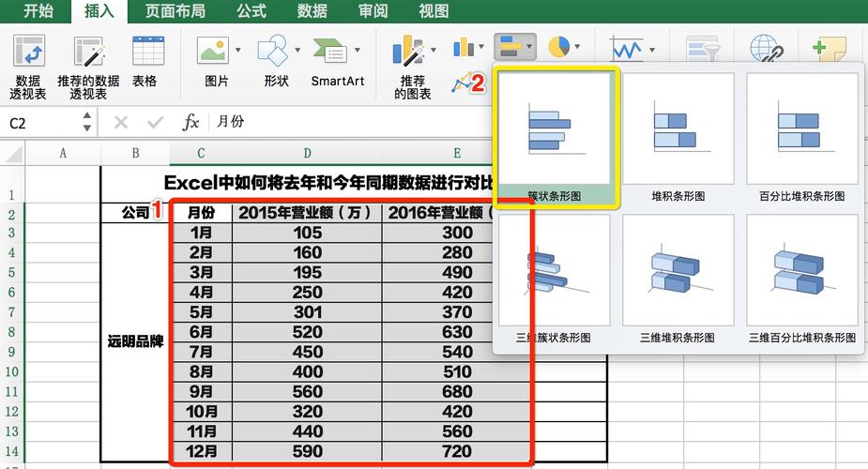Expand the pie chart dropdown arrow
This screenshot has height=469, width=868.
pos(577,47)
